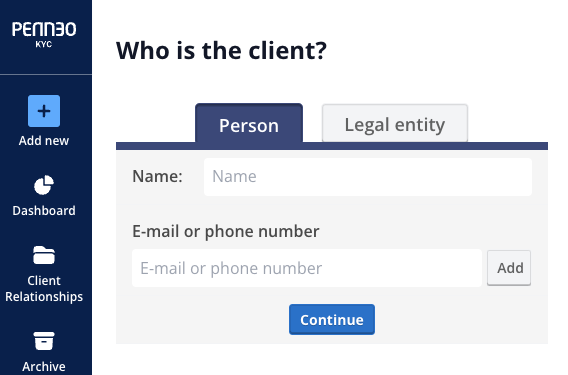Image resolution: width=568 pixels, height=375 pixels.
Task: Select the Client Relationships sidebar label
Action: [x=44, y=289]
